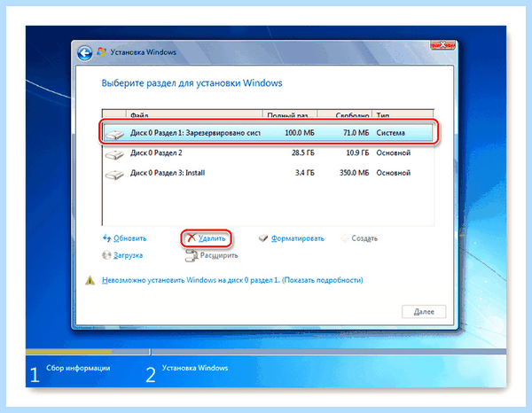Screen dimensions: 532x413
Task: Click the Windows flag icon in title bar
Action: pos(101,52)
